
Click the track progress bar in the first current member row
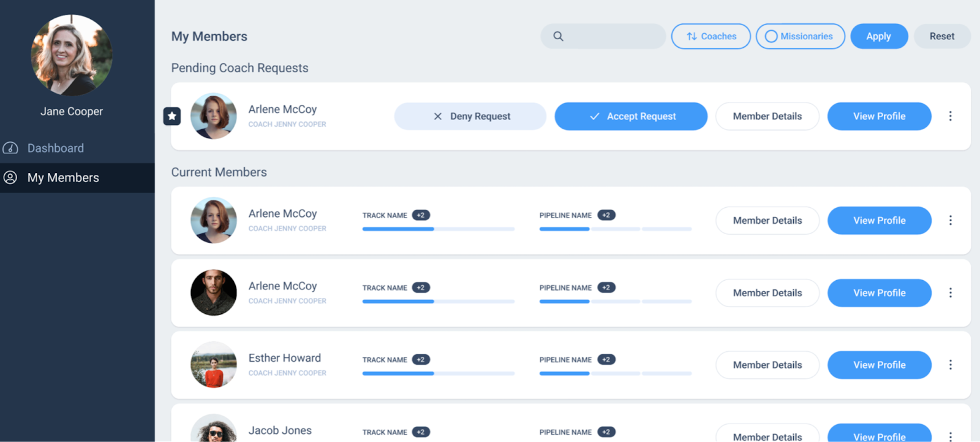point(439,229)
